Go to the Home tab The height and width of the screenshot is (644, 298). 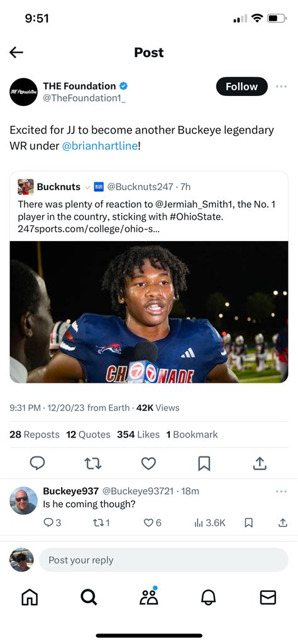30,597
